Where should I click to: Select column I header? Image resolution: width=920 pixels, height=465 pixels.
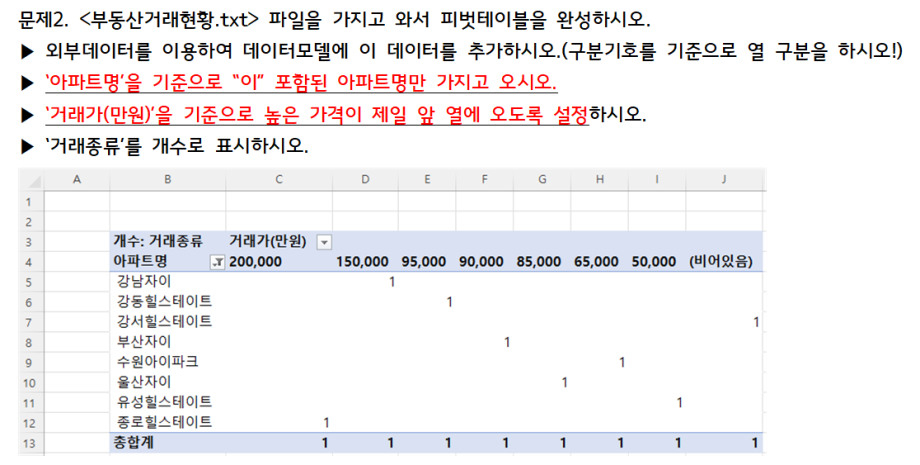pos(657,180)
